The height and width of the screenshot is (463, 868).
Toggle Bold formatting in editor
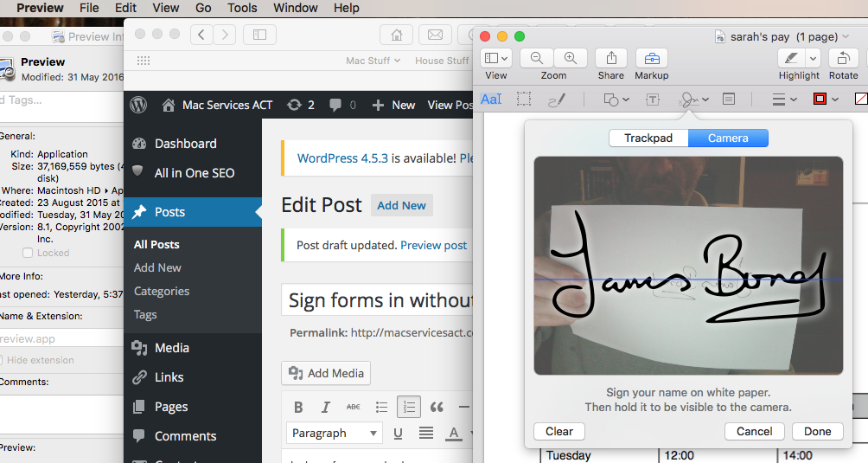point(298,407)
